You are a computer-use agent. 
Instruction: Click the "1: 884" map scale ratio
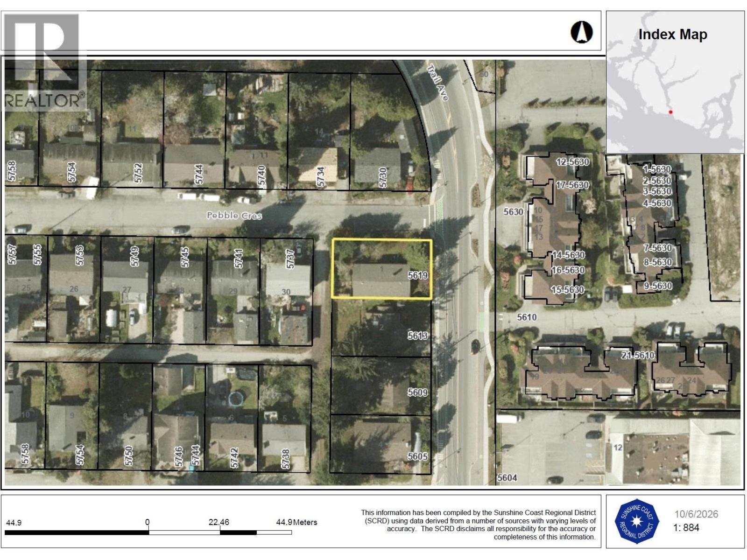(x=686, y=528)
